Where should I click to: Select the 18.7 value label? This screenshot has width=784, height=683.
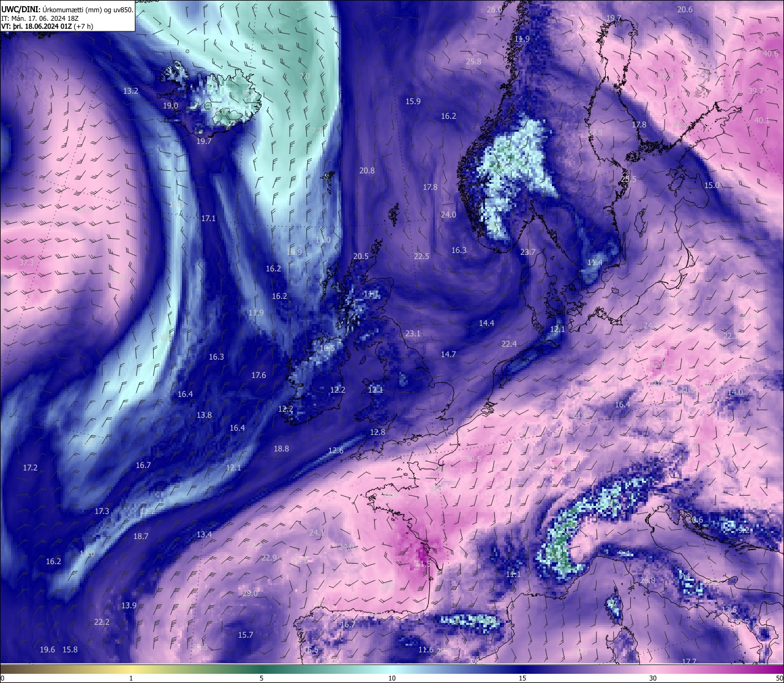pyautogui.click(x=141, y=536)
